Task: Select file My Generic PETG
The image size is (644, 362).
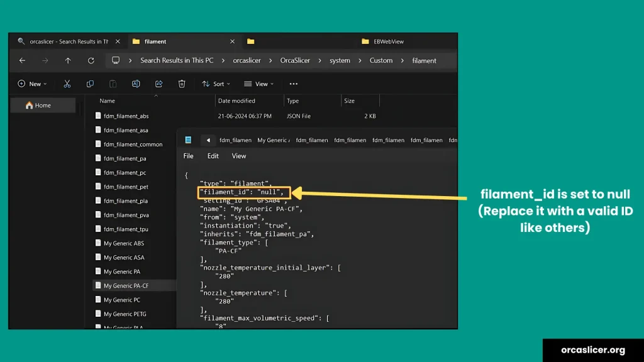Action: (x=125, y=314)
